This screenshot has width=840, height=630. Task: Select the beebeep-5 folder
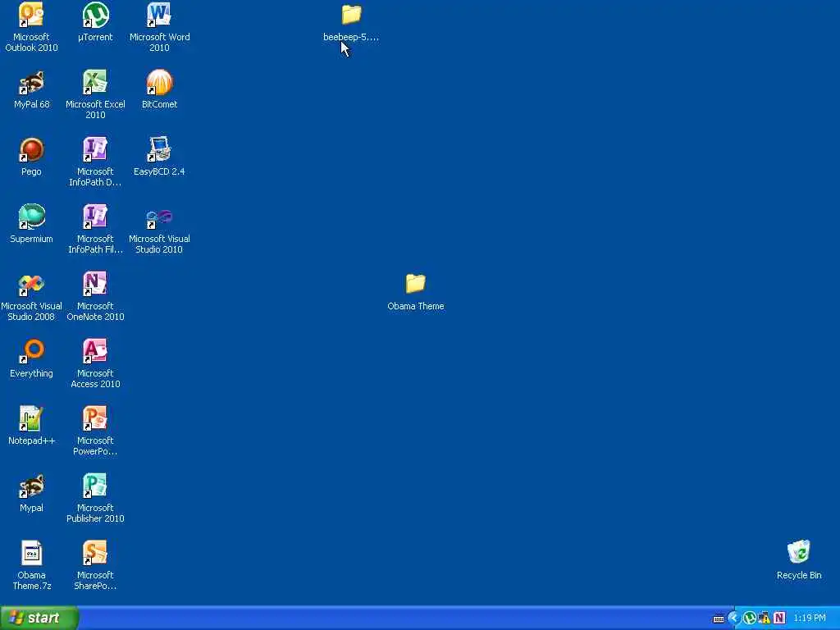(351, 24)
